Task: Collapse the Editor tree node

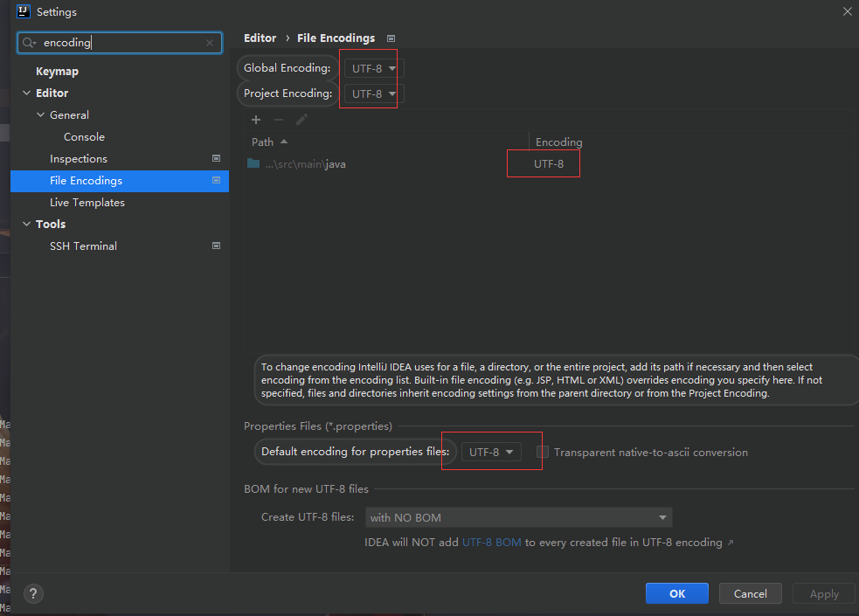Action: click(26, 93)
